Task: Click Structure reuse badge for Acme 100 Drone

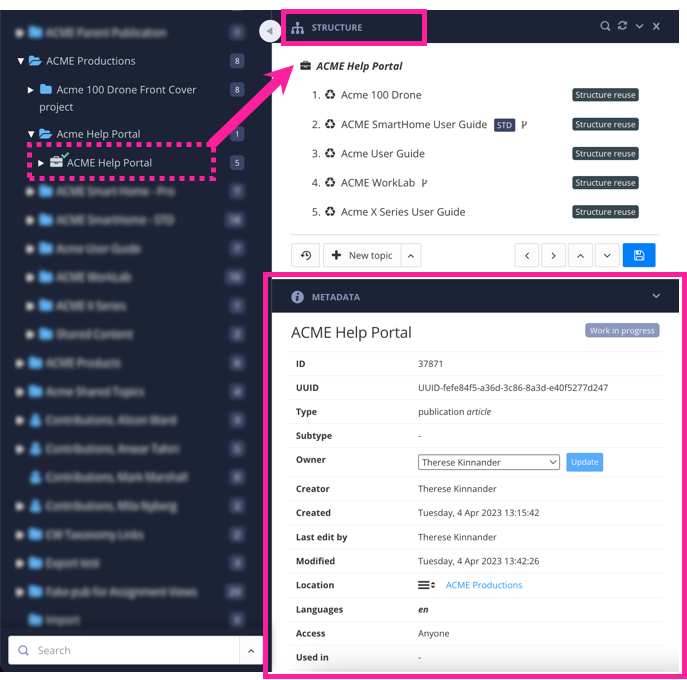Action: (x=605, y=95)
